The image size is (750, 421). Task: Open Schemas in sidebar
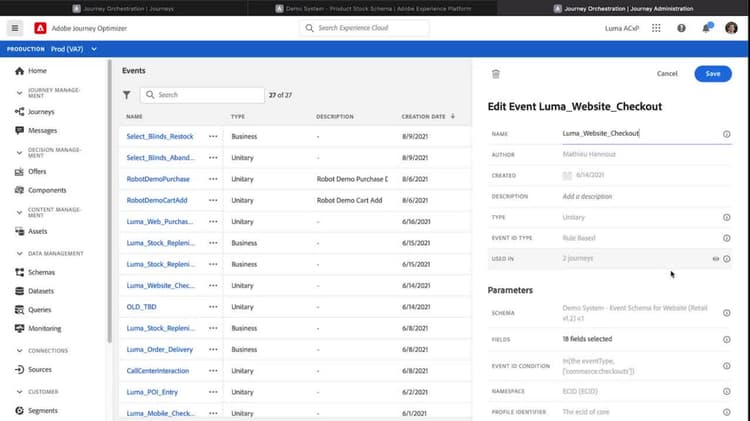[x=35, y=272]
